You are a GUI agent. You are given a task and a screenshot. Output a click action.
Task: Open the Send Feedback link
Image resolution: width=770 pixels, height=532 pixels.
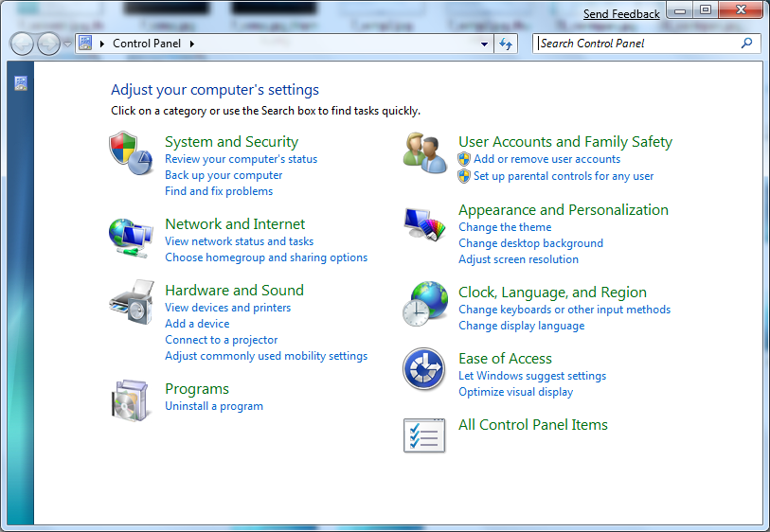621,14
